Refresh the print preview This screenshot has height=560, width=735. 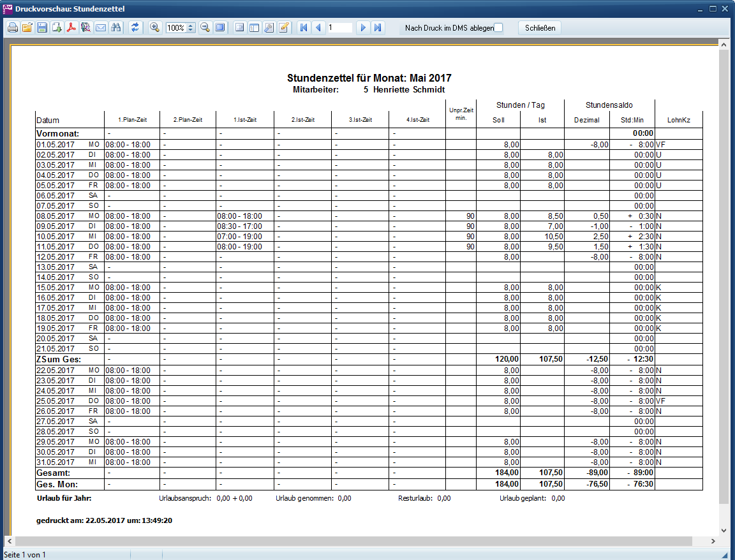(x=135, y=28)
